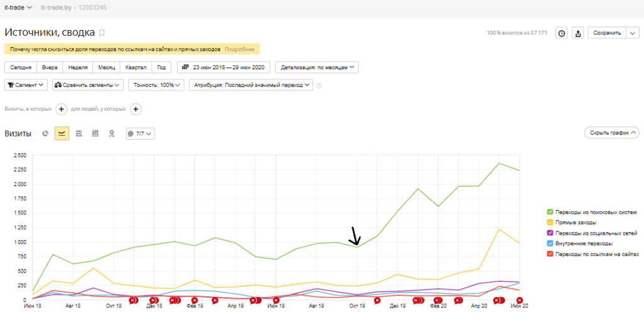Switch to the stacked area chart view
The image size is (644, 327).
79,133
